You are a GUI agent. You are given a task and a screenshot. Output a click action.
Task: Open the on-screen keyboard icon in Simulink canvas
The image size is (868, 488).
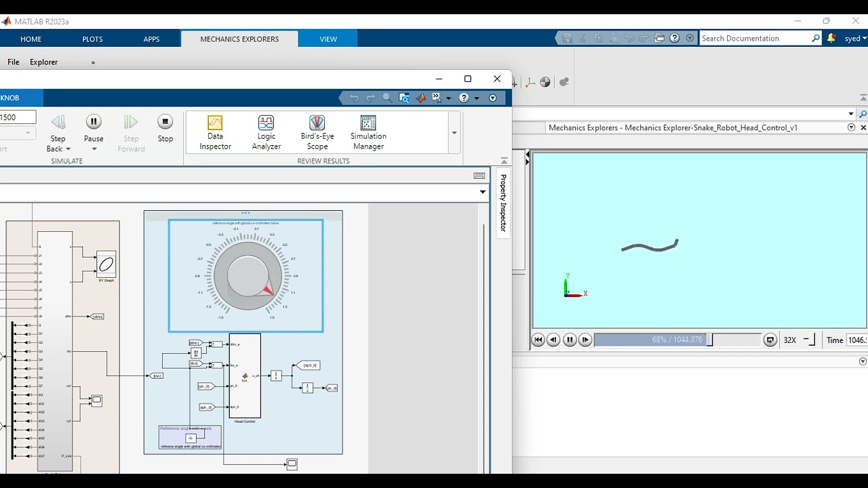pyautogui.click(x=479, y=176)
